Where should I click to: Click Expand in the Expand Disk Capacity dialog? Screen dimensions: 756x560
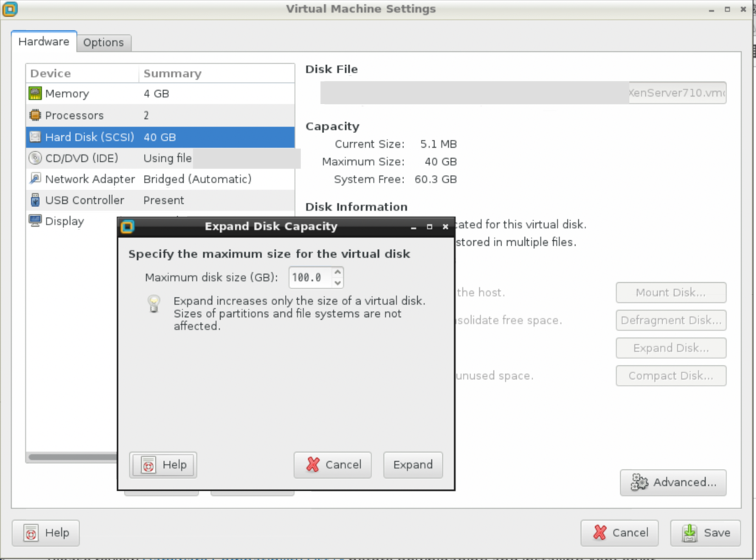[x=413, y=465]
